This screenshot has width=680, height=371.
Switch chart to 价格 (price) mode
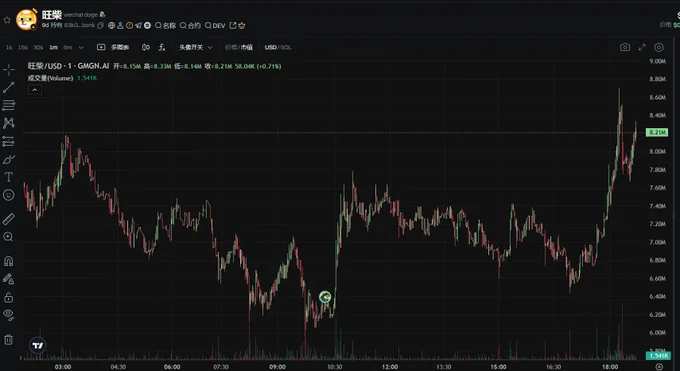(231, 47)
